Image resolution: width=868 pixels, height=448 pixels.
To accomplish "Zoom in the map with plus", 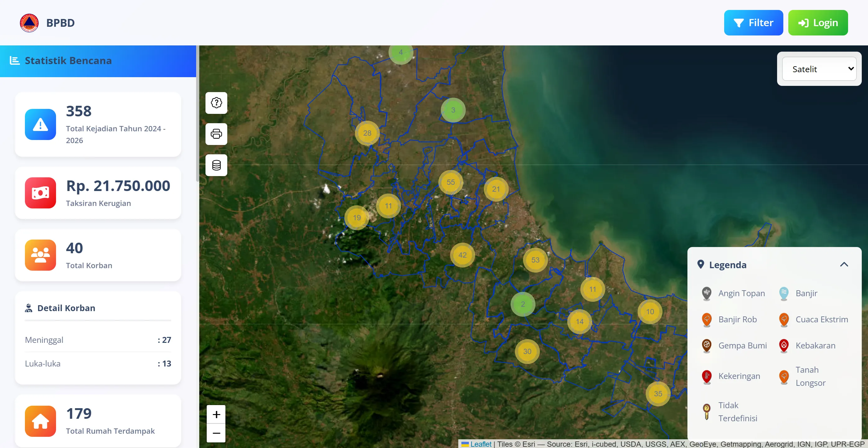I will (216, 414).
